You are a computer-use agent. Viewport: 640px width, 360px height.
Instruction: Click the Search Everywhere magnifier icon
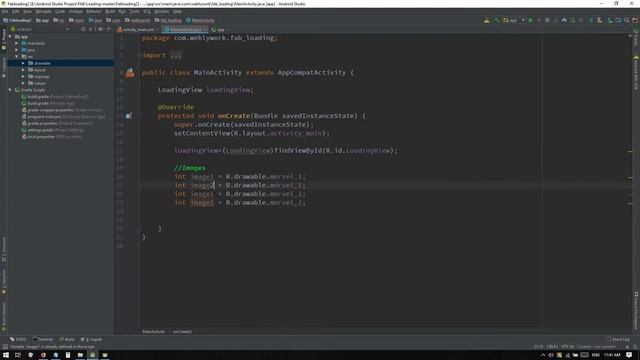627,20
